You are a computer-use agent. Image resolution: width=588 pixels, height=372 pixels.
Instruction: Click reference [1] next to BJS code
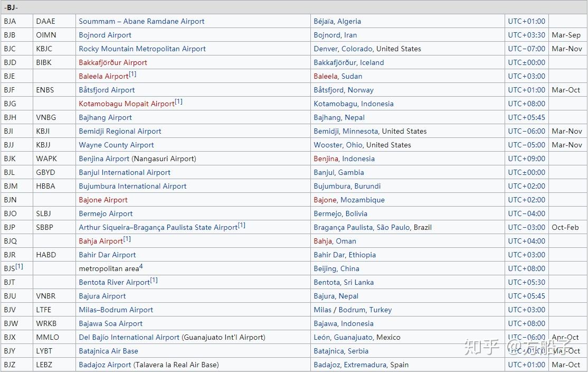point(19,266)
